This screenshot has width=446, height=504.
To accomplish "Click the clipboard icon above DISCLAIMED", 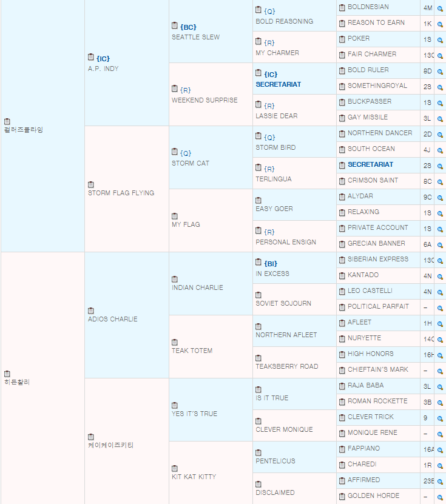I will (x=258, y=484).
